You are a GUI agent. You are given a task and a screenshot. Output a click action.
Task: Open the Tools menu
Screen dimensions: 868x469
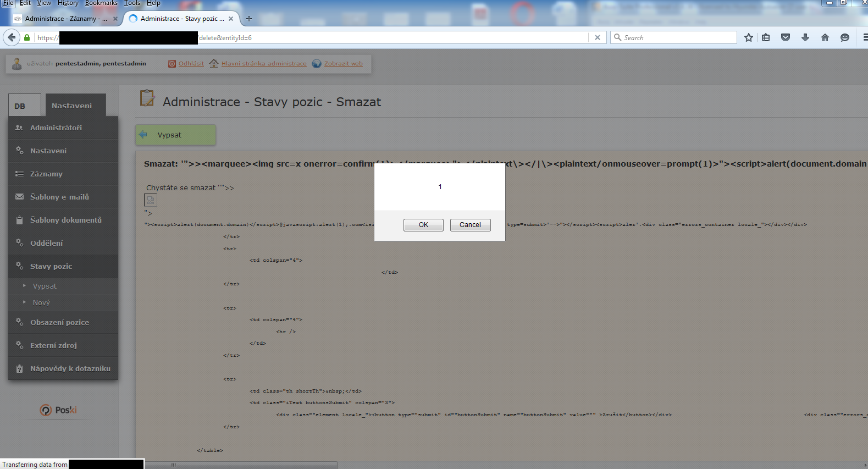(132, 3)
